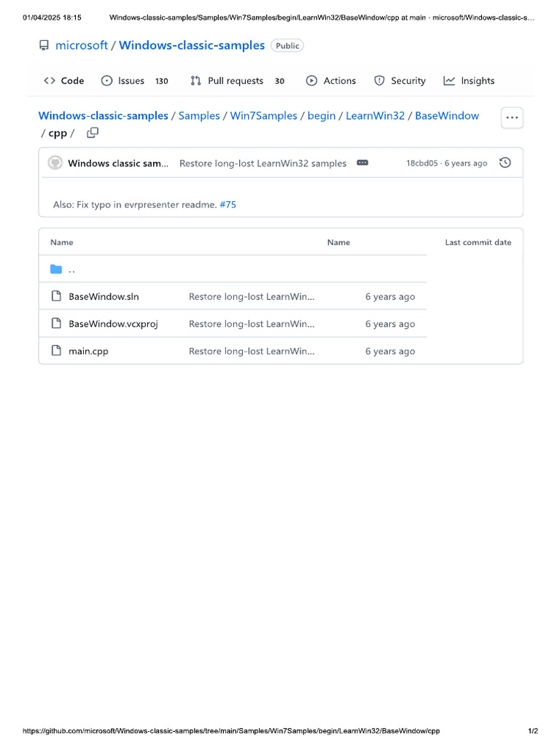
Task: Click the Pull requests branch icon
Action: point(195,80)
